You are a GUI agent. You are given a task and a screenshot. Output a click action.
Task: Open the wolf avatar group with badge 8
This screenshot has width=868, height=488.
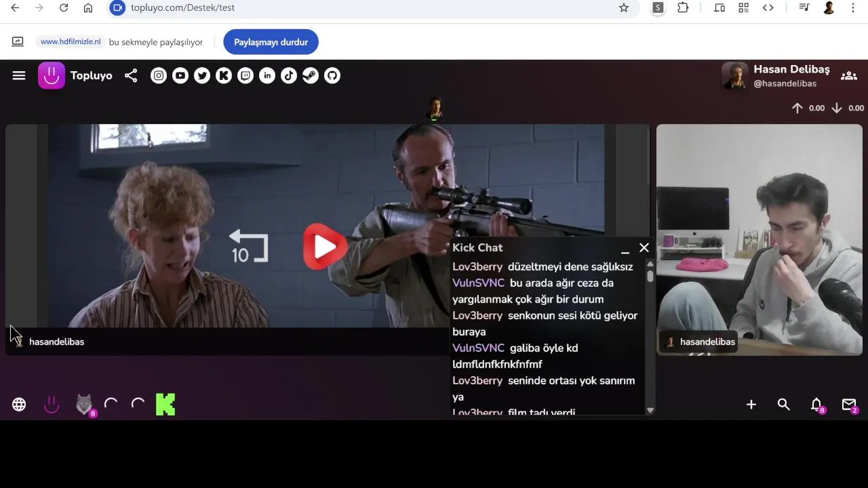tap(84, 405)
